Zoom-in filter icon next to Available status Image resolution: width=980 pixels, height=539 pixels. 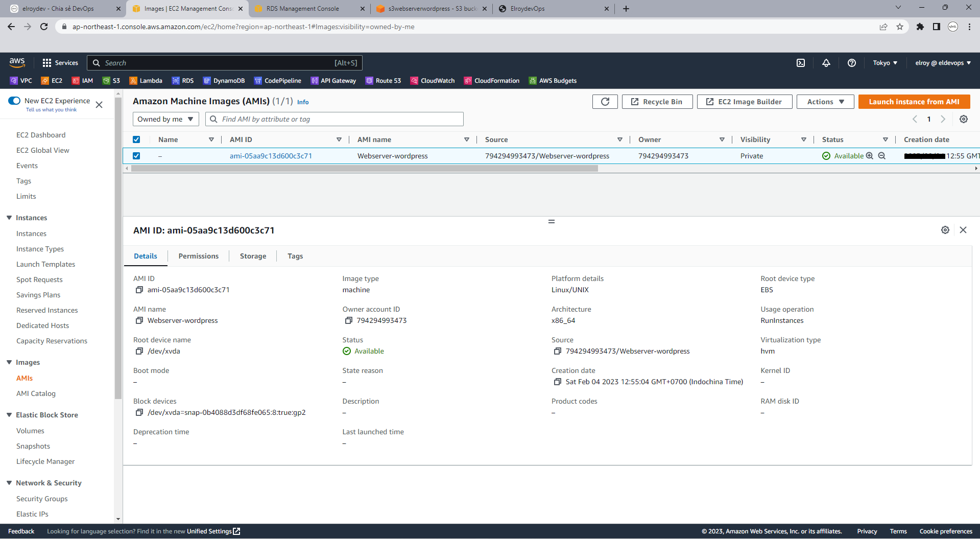pos(869,156)
